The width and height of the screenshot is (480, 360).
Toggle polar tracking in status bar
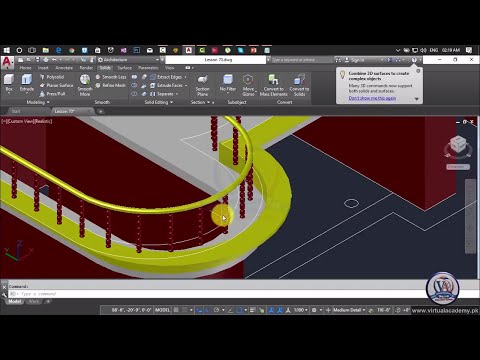216,310
